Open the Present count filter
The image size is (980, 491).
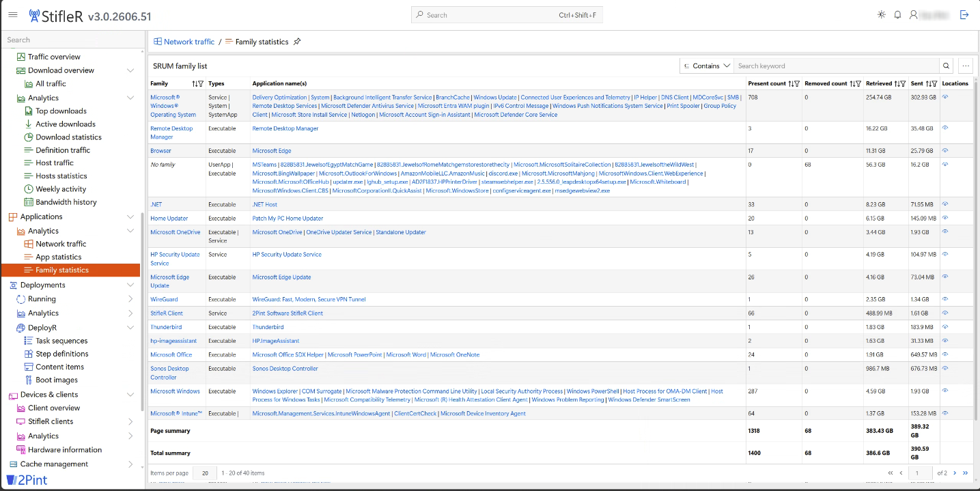point(797,83)
